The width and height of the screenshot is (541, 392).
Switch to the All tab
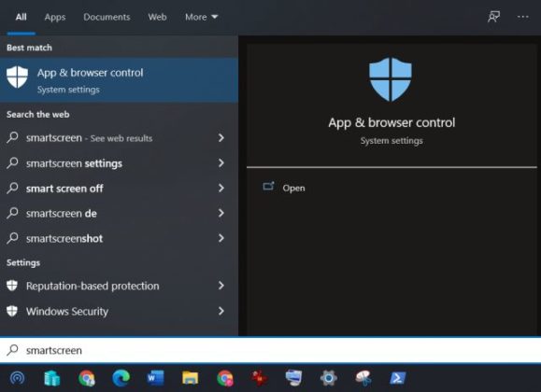(21, 17)
